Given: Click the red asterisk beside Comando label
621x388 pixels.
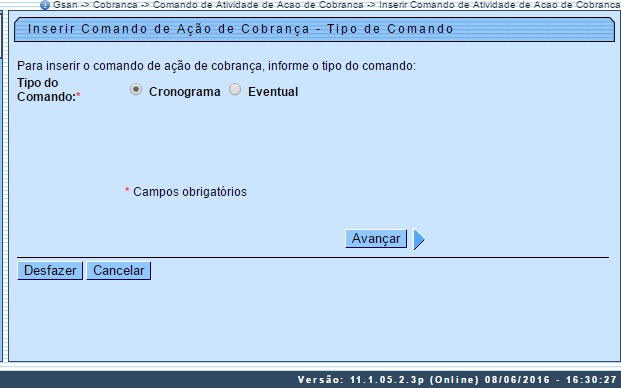Looking at the screenshot, I should 78,95.
